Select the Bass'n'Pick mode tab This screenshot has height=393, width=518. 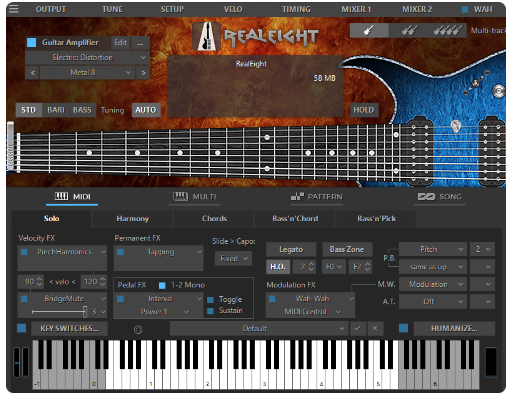[376, 219]
